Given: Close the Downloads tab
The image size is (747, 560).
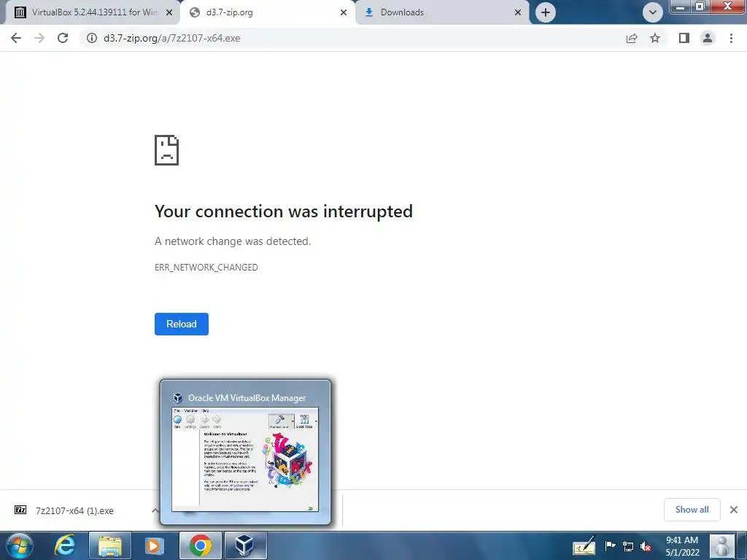Looking at the screenshot, I should click(x=518, y=13).
